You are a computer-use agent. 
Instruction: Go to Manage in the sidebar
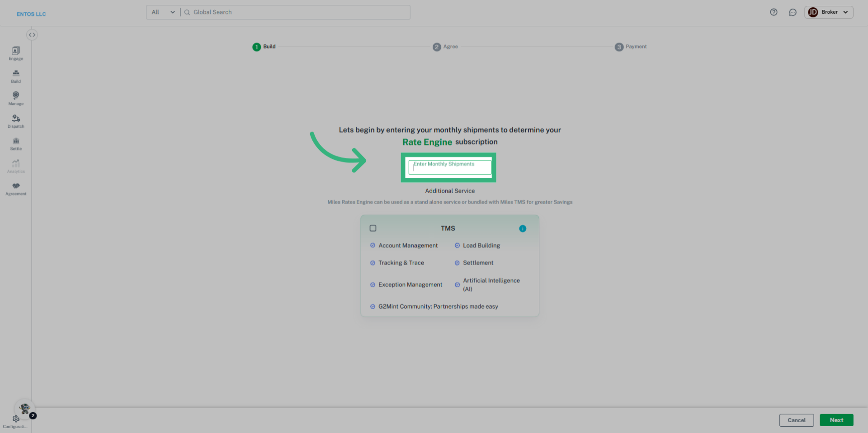pyautogui.click(x=16, y=98)
